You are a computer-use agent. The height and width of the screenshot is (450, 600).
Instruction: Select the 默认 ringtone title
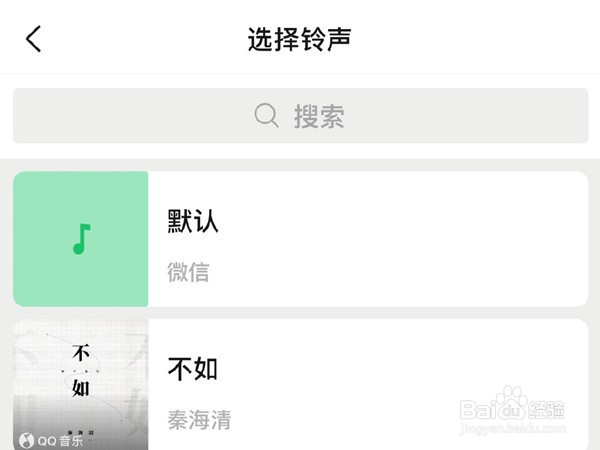click(193, 221)
